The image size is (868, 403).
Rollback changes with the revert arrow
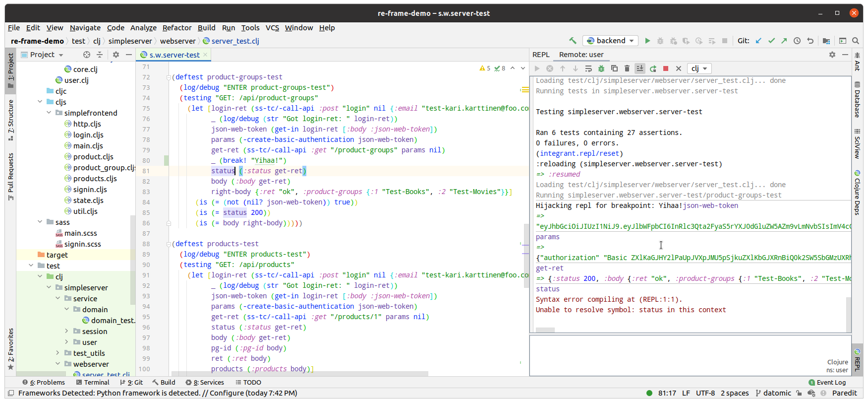click(810, 41)
